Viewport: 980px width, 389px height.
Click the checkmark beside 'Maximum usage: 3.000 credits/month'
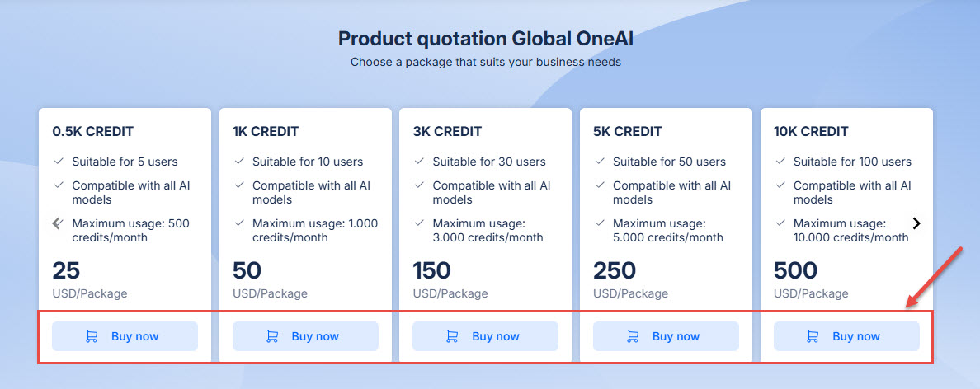coord(419,223)
